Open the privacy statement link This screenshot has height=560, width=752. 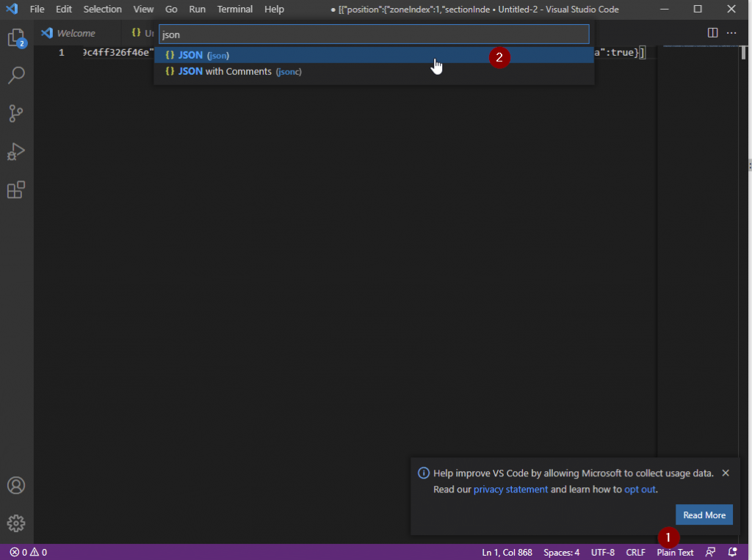point(510,489)
